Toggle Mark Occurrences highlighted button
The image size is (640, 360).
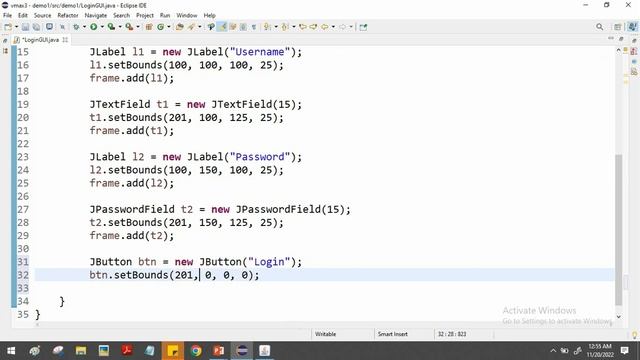pyautogui.click(x=222, y=27)
